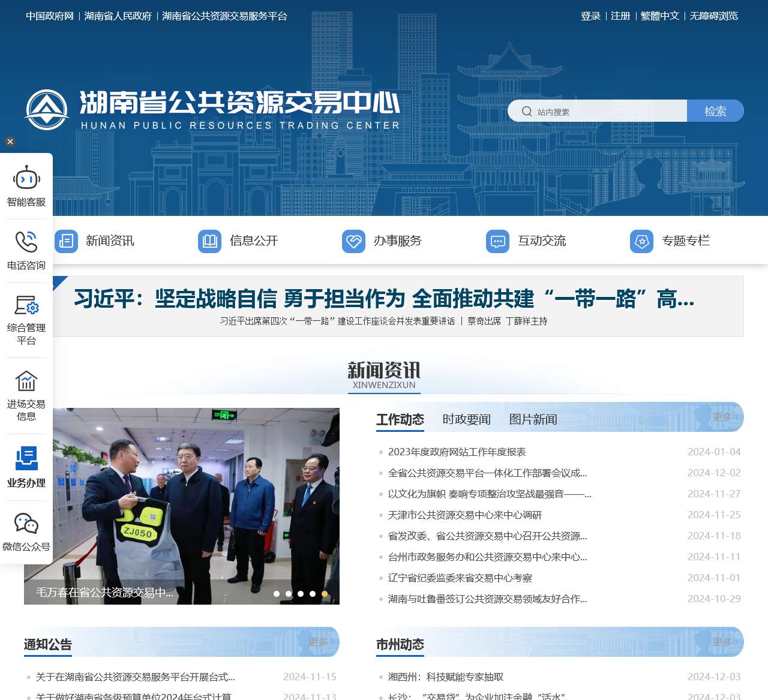The height and width of the screenshot is (700, 768).
Task: Open the 办事服务 menu label
Action: pyautogui.click(x=398, y=241)
